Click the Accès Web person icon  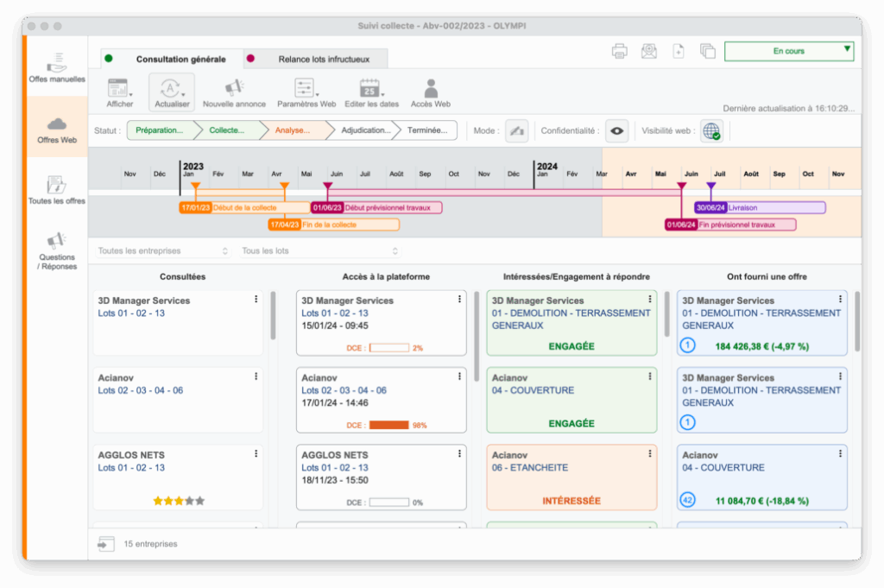click(430, 88)
